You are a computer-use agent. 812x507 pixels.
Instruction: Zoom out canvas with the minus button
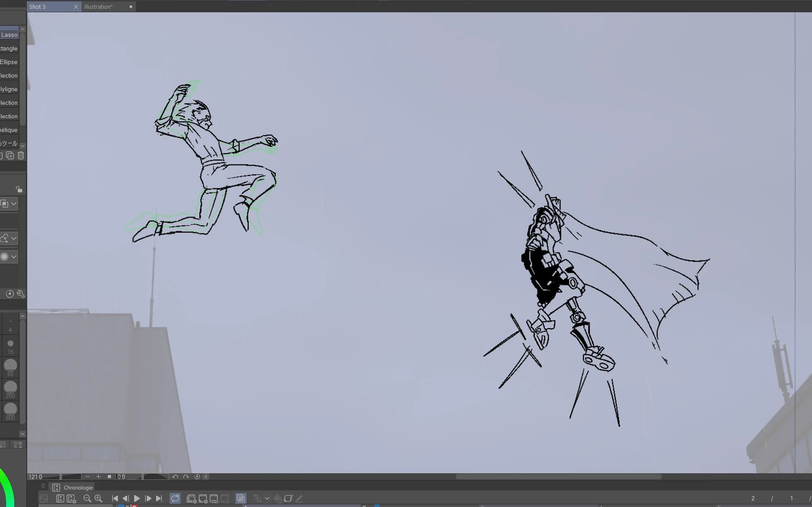coord(88,477)
